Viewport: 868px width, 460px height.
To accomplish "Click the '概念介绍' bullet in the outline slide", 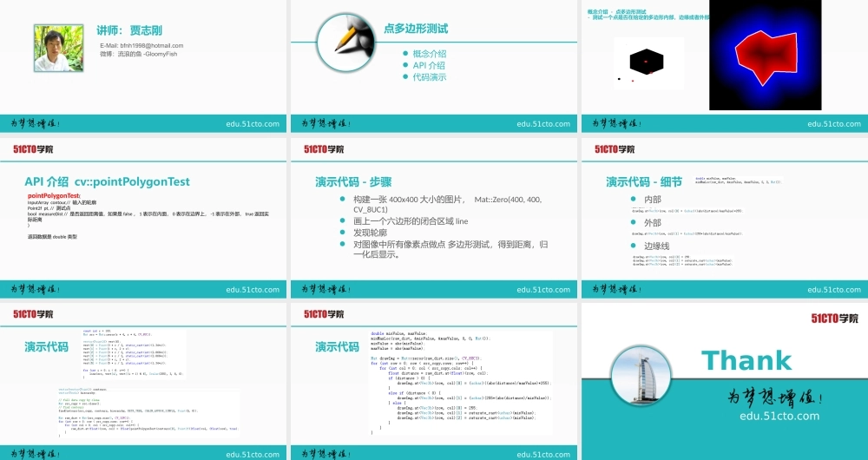I will 430,54.
